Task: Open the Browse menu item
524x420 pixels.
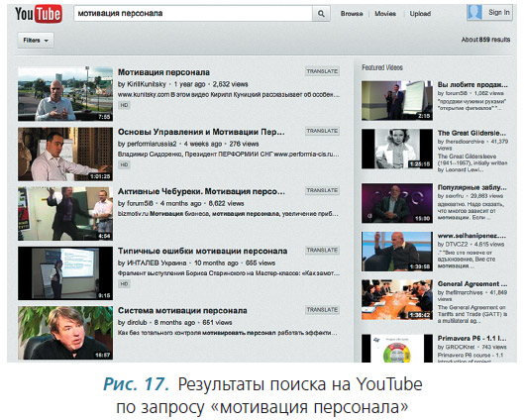Action: point(352,14)
